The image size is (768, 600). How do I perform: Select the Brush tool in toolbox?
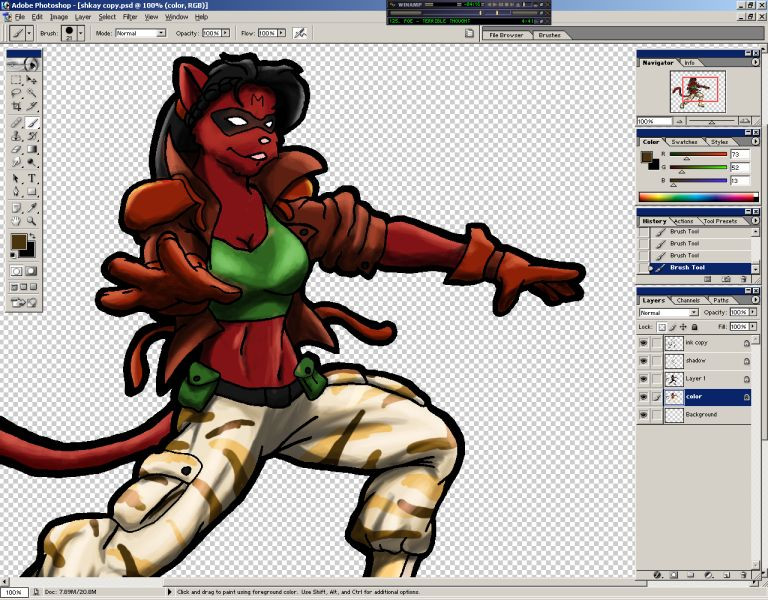click(x=31, y=123)
